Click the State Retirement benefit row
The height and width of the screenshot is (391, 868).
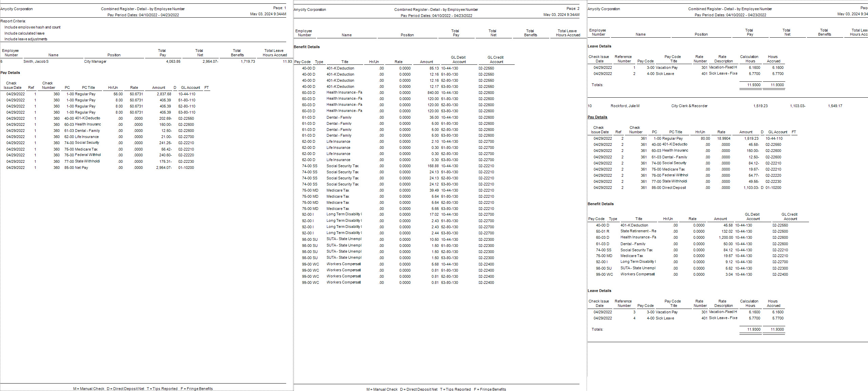[638, 231]
